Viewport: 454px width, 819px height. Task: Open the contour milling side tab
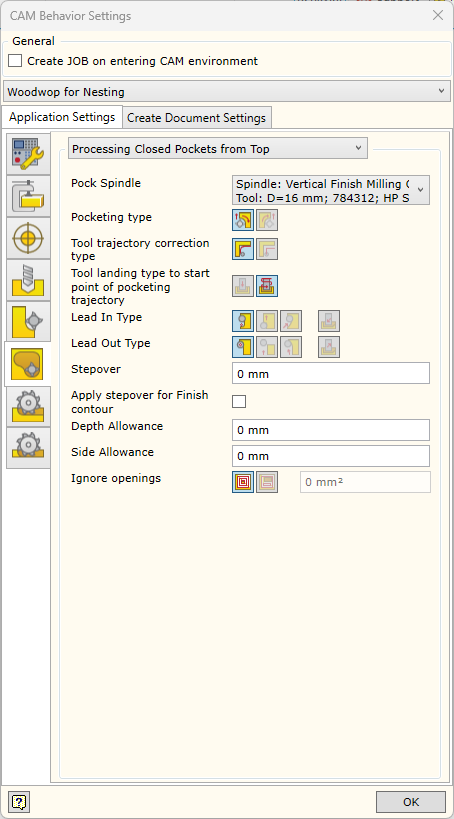[x=28, y=322]
